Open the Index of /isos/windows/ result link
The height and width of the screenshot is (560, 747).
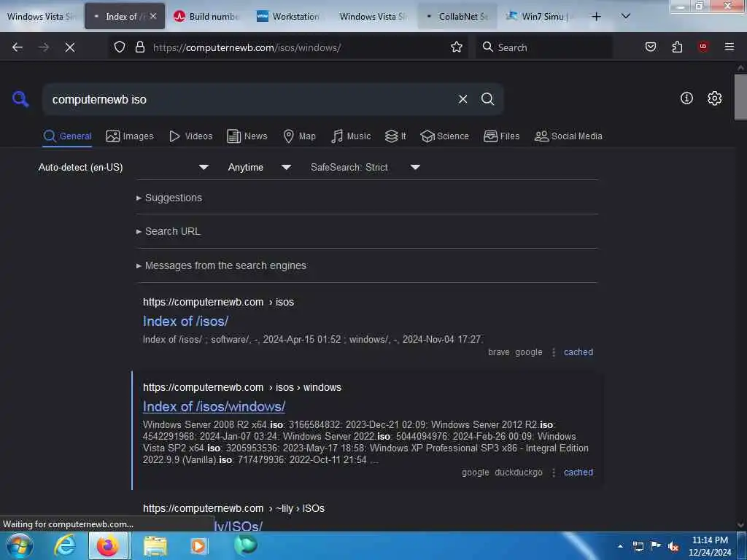(x=214, y=406)
